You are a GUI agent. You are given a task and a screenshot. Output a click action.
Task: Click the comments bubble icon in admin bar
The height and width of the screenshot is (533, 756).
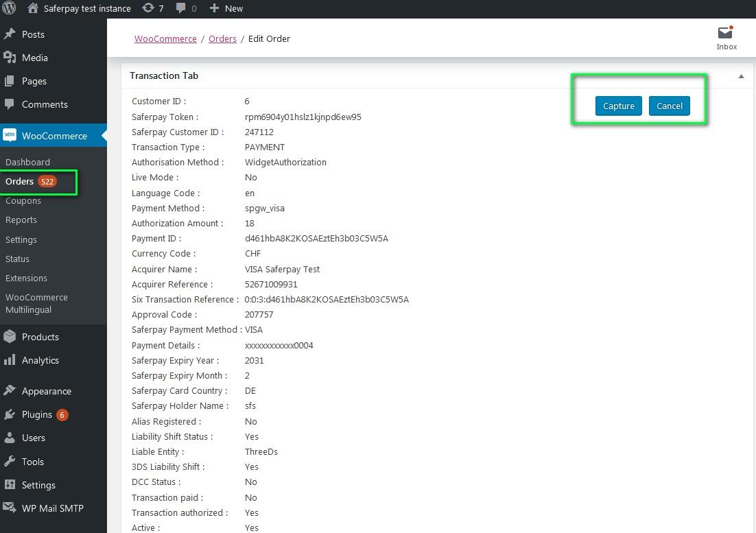tap(181, 8)
